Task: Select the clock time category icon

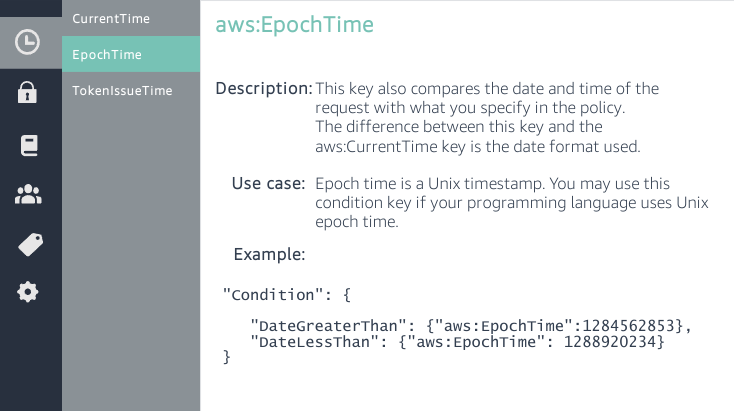Action: click(x=28, y=42)
